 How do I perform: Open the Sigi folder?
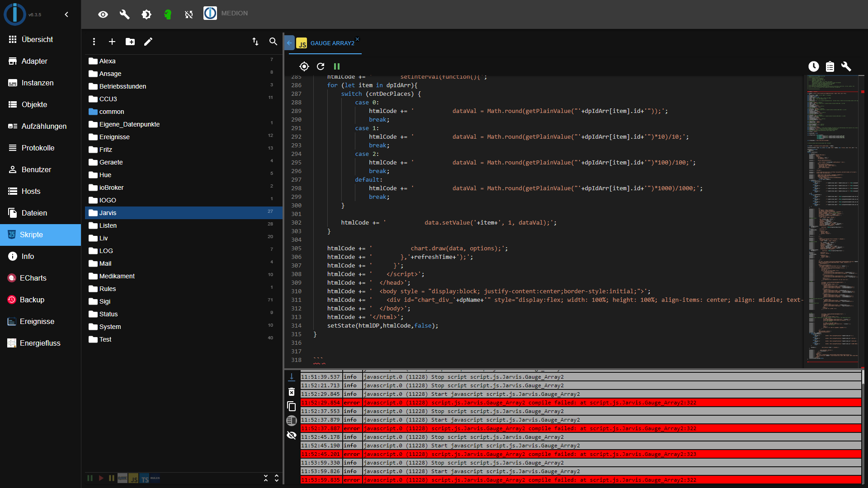tap(184, 301)
